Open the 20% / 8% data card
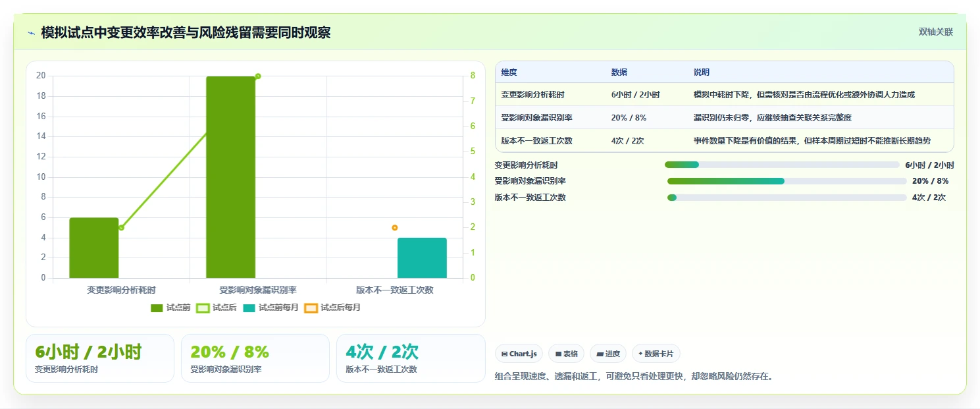 (x=255, y=358)
